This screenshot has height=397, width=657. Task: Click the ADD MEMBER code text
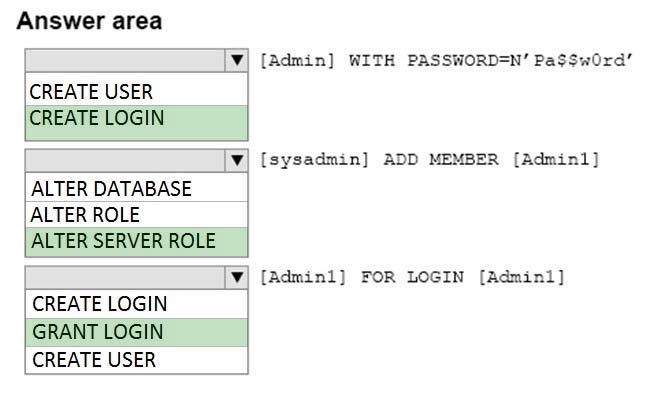tap(441, 160)
